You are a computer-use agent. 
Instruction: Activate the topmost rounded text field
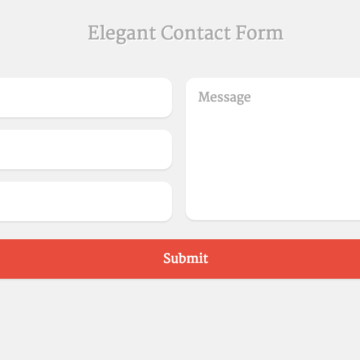click(86, 98)
